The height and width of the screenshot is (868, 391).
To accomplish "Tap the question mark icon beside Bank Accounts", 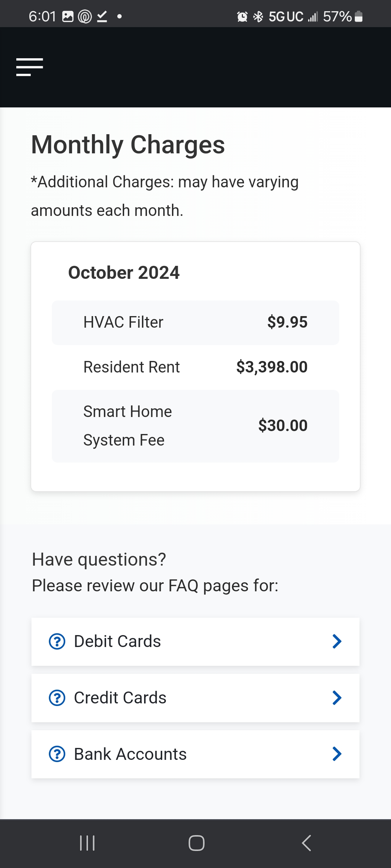I will [57, 754].
